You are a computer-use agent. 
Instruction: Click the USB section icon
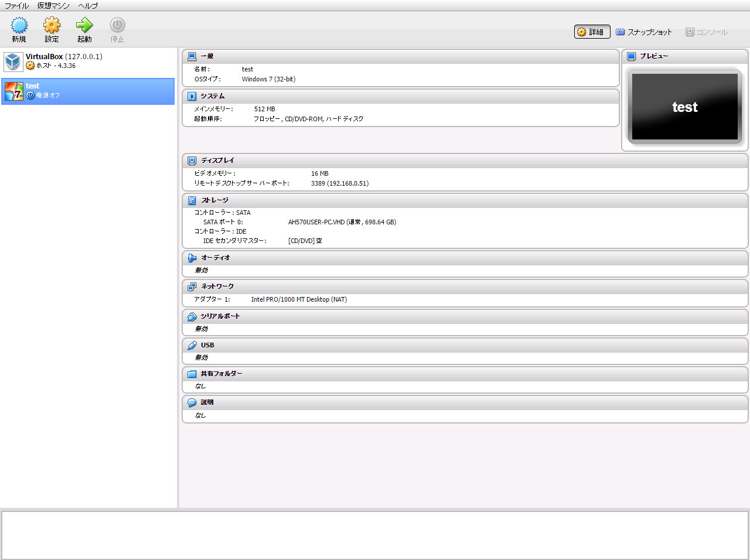192,346
